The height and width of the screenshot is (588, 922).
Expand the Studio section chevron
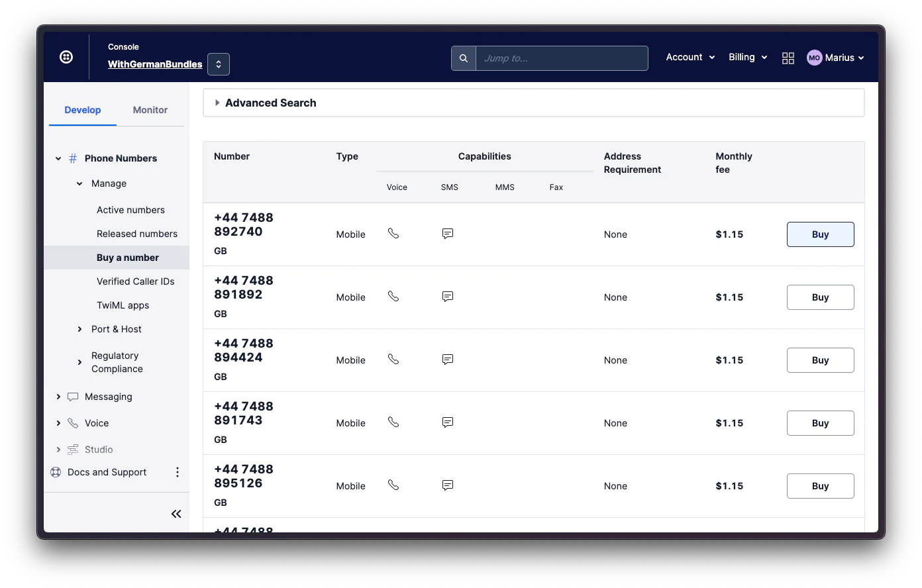pyautogui.click(x=58, y=450)
